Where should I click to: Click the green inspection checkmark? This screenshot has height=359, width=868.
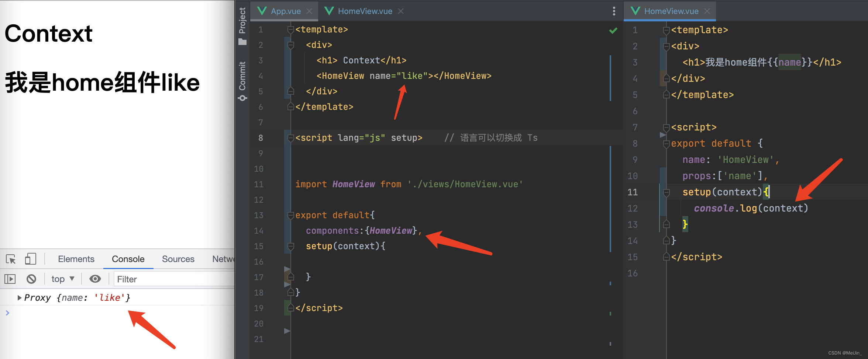coord(613,31)
